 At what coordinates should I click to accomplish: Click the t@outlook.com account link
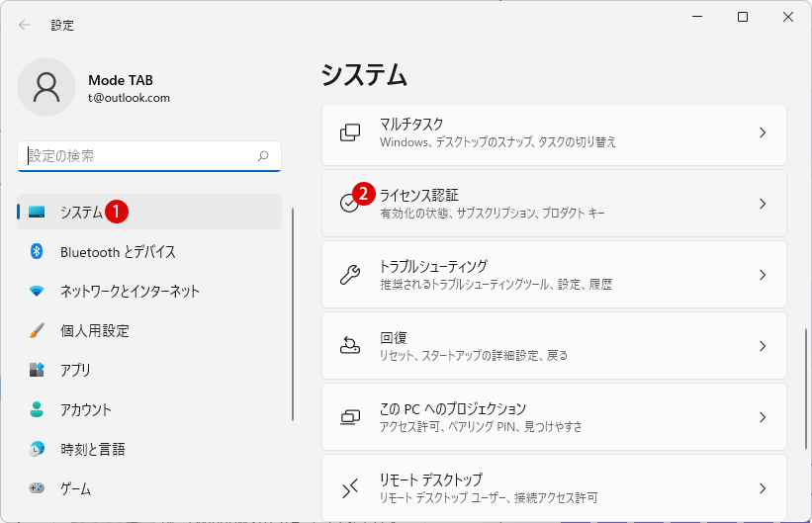coord(129,98)
